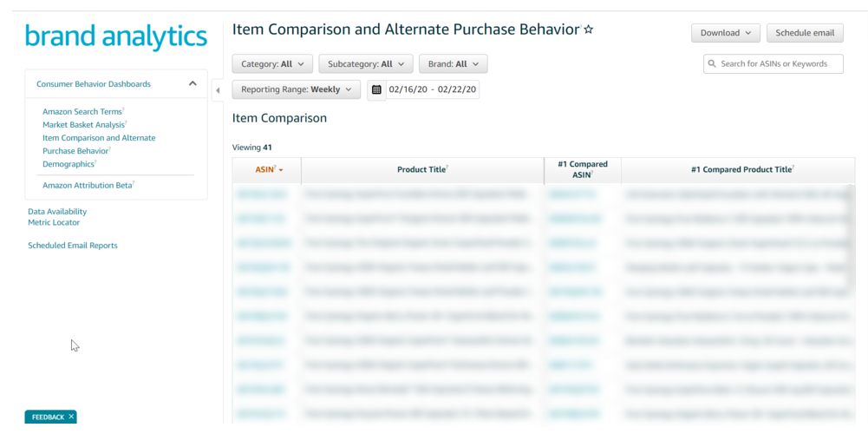Open Amazon Attribution Beta
Screen dimensions: 868x434
pyautogui.click(x=88, y=185)
